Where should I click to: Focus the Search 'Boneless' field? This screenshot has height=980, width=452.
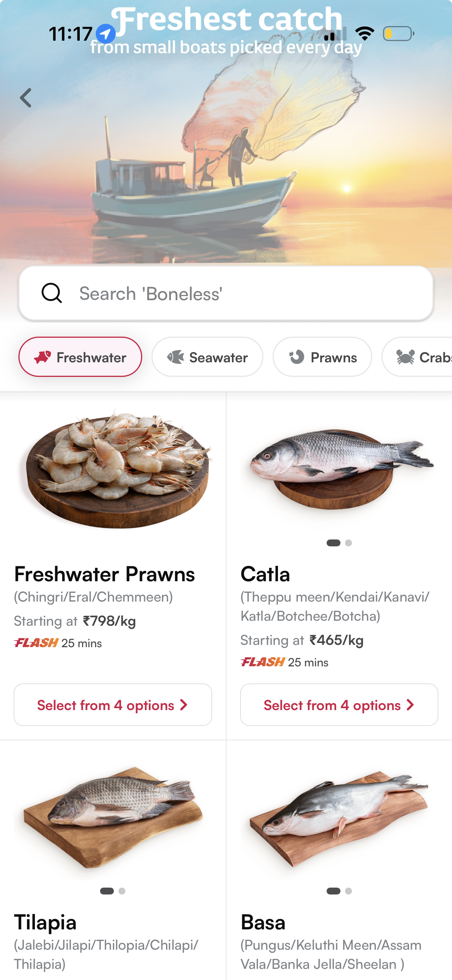point(226,293)
